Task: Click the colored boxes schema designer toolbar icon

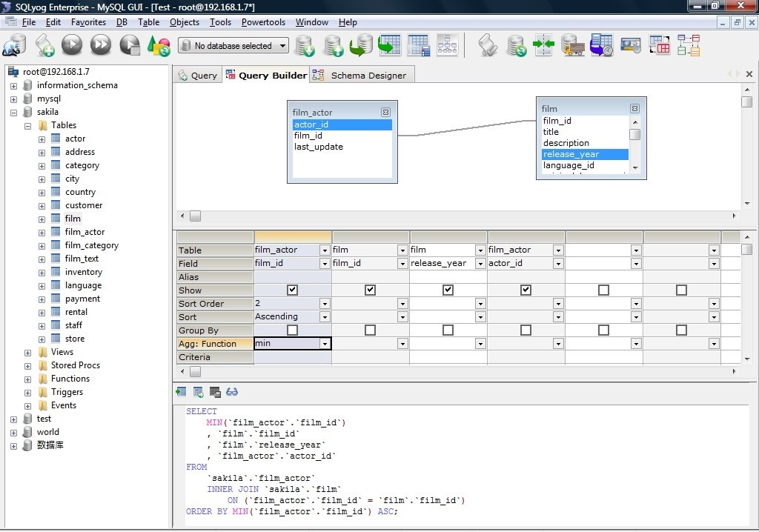Action: [688, 46]
